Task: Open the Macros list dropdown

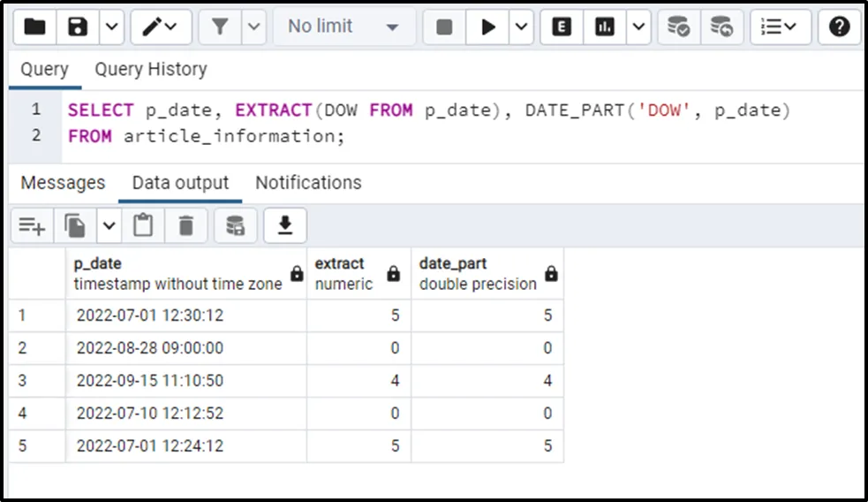Action: coord(780,27)
